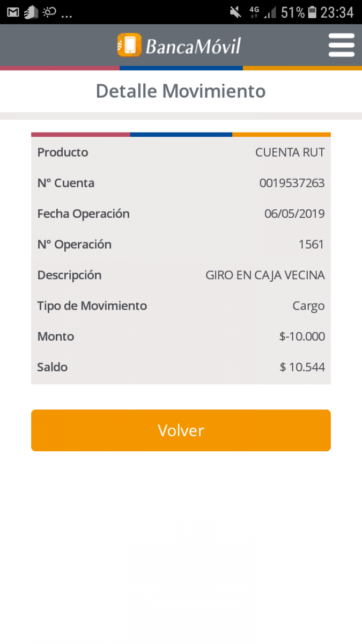Open the hamburger menu icon
The width and height of the screenshot is (362, 644).
point(342,45)
